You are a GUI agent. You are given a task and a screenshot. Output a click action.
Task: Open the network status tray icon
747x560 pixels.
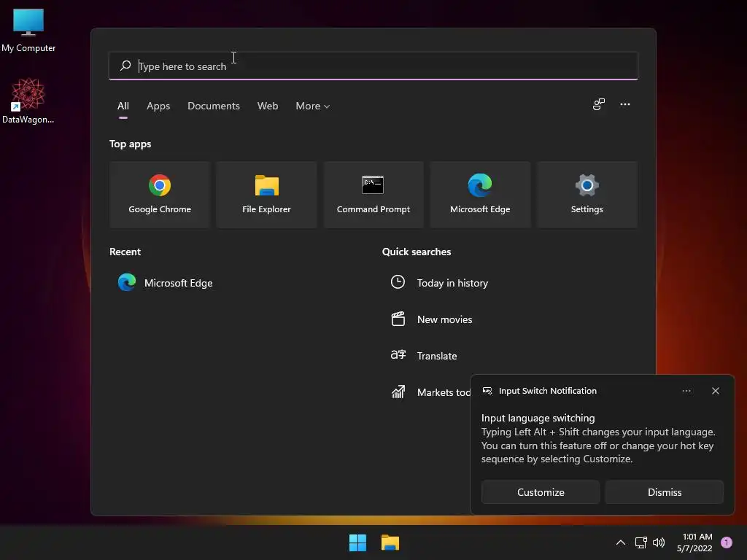[640, 542]
